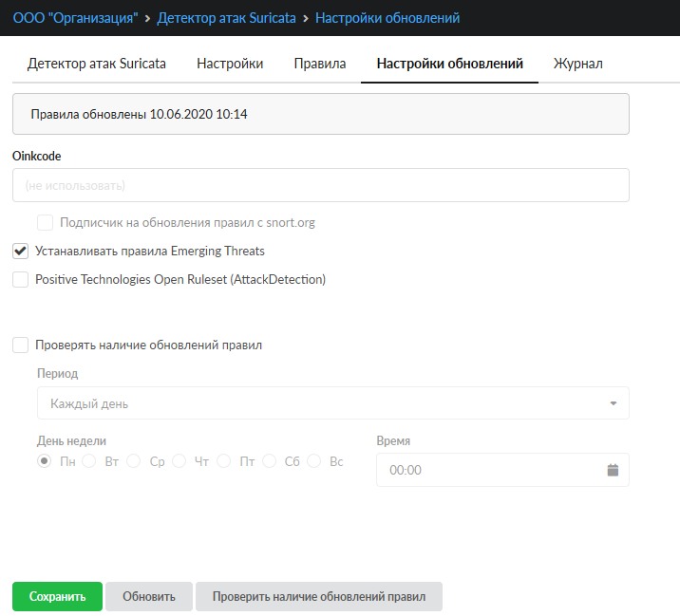Open the Настройки tab

click(230, 64)
